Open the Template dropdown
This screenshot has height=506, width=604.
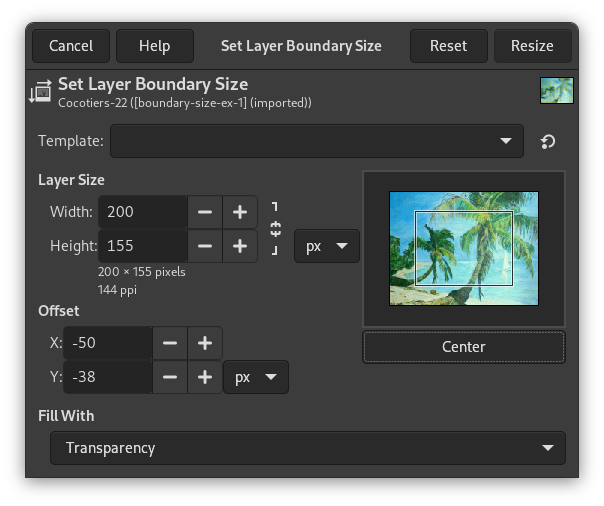coord(316,141)
